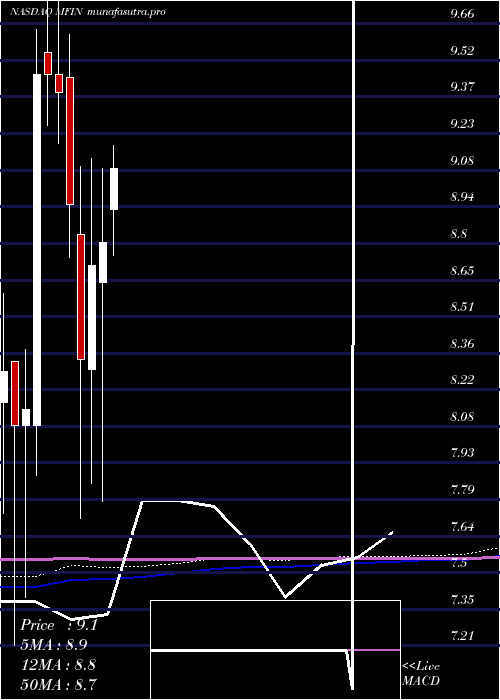Click the 9.52 price axis label

462,50
